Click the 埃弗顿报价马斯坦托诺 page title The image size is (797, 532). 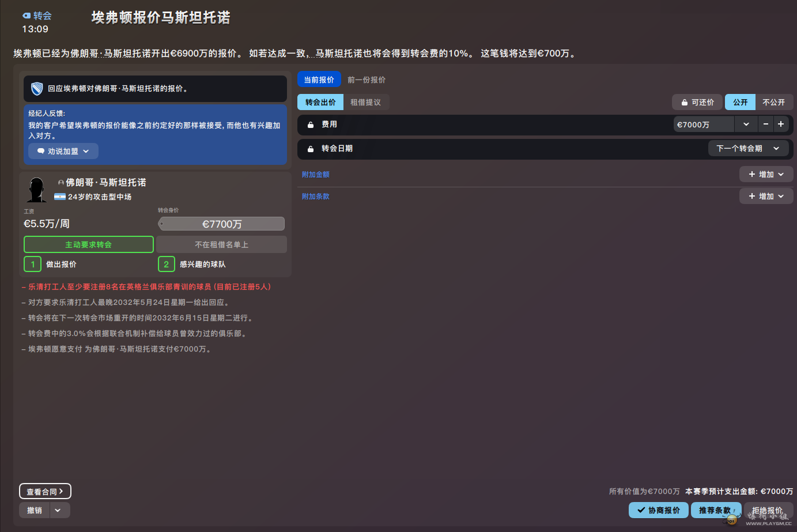point(161,18)
